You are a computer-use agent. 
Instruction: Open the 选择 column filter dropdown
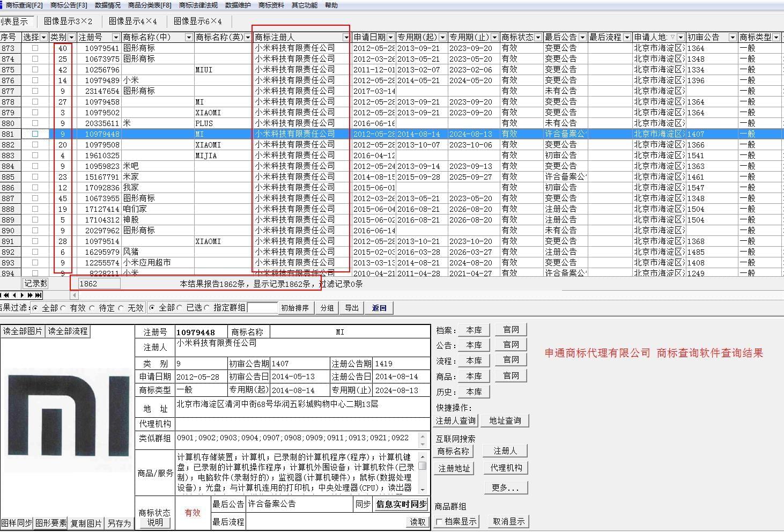tap(43, 37)
